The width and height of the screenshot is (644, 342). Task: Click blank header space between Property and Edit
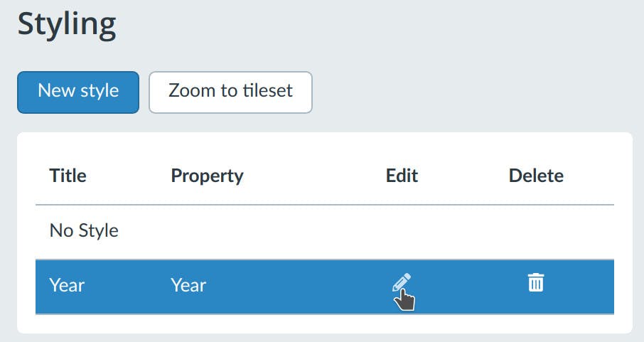pyautogui.click(x=313, y=176)
